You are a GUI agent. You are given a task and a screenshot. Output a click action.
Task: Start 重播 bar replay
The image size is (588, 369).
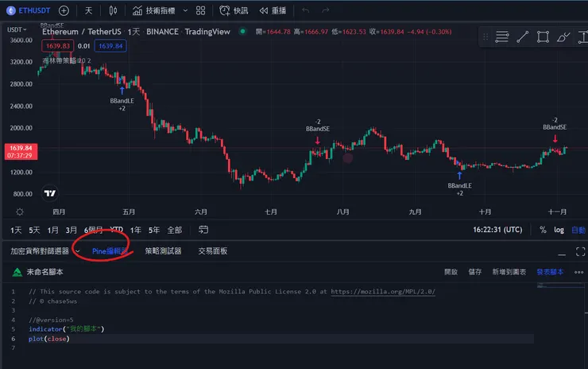coord(273,10)
